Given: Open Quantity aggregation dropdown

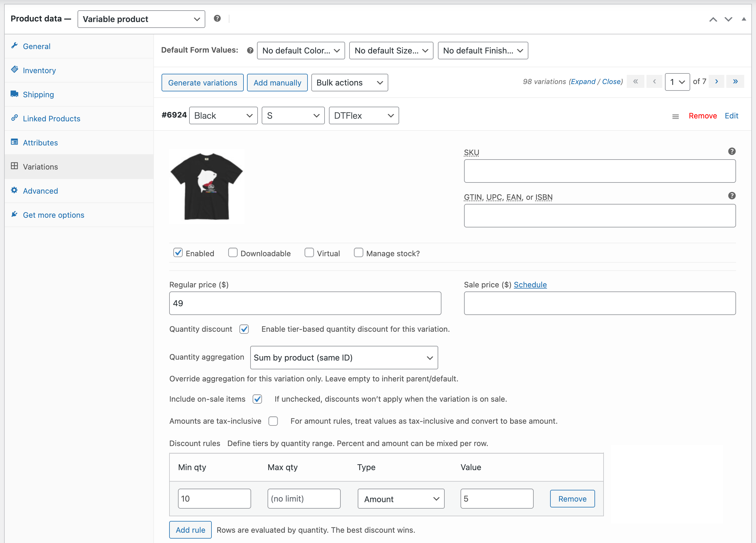Looking at the screenshot, I should point(344,358).
